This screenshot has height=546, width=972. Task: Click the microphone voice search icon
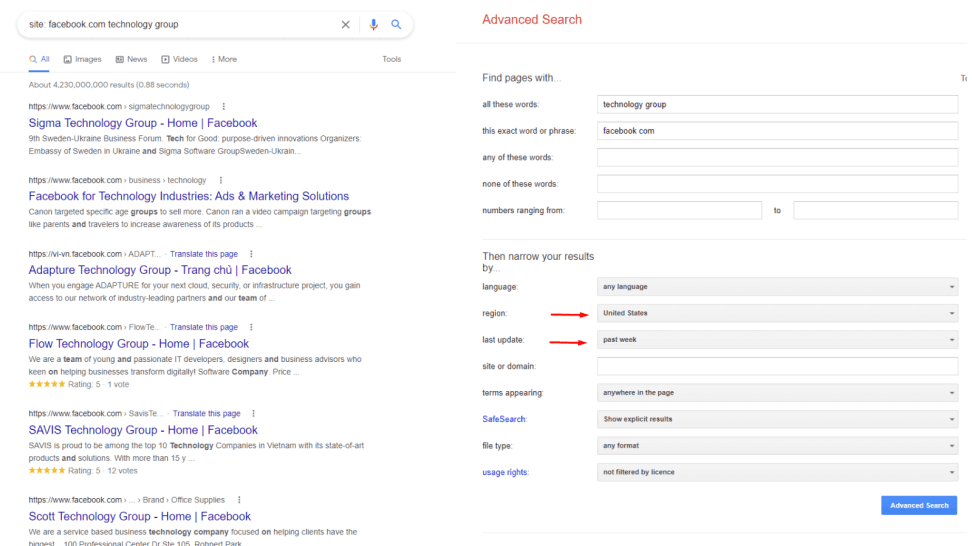point(373,25)
